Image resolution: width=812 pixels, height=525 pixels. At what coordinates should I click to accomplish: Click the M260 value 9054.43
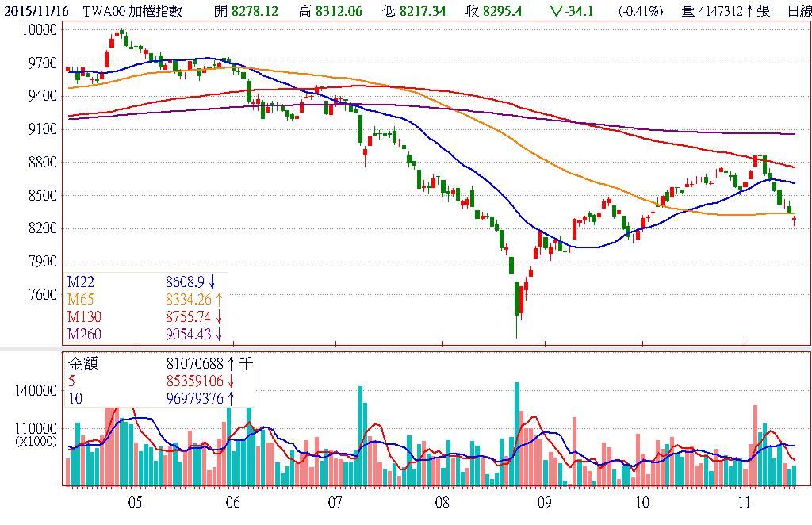click(189, 334)
